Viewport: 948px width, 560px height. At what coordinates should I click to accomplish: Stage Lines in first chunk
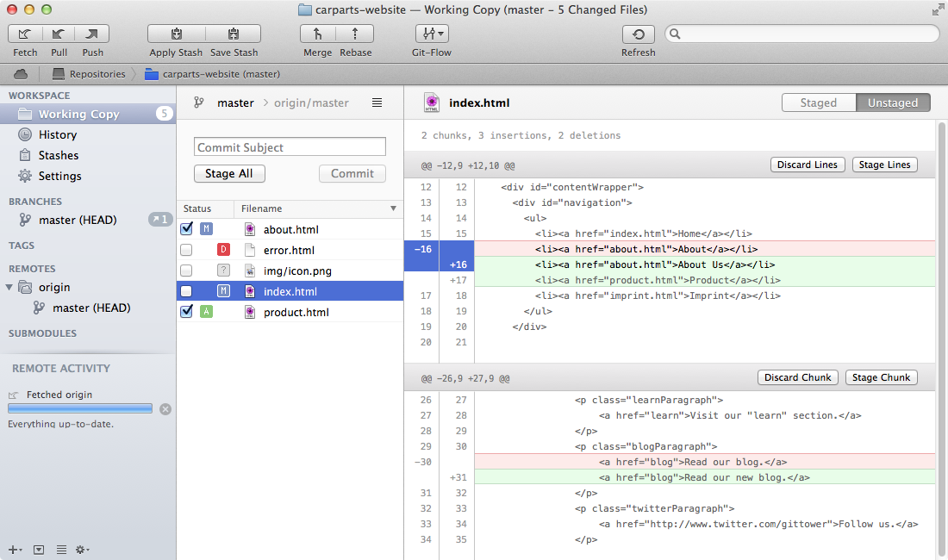884,165
